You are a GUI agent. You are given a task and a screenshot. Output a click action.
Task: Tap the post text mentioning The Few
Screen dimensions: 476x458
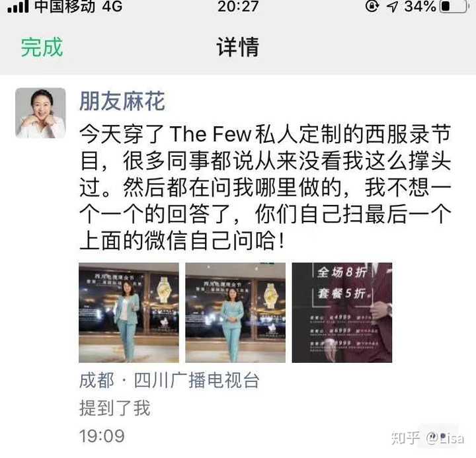point(265,187)
